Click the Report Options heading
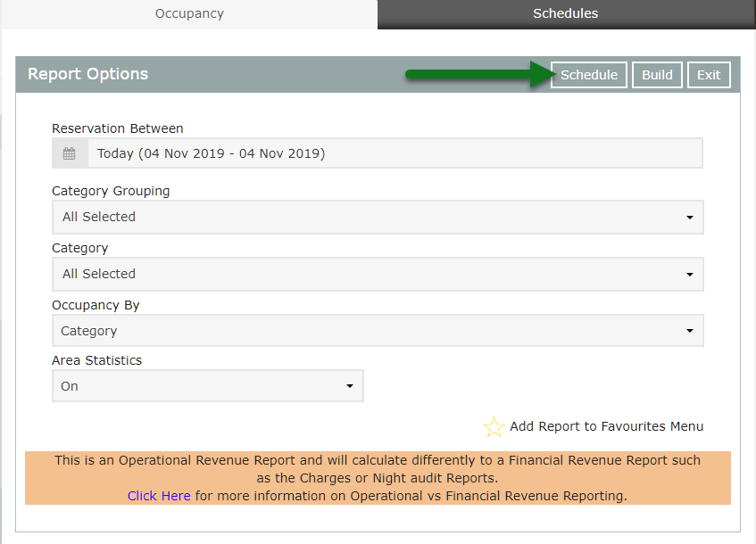Viewport: 756px width, 544px height. [x=87, y=74]
